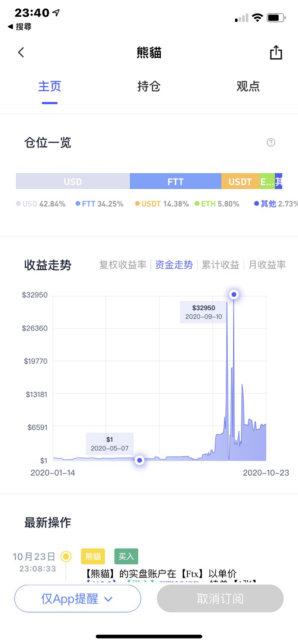Tap the 最新操作 heading

(x=48, y=523)
